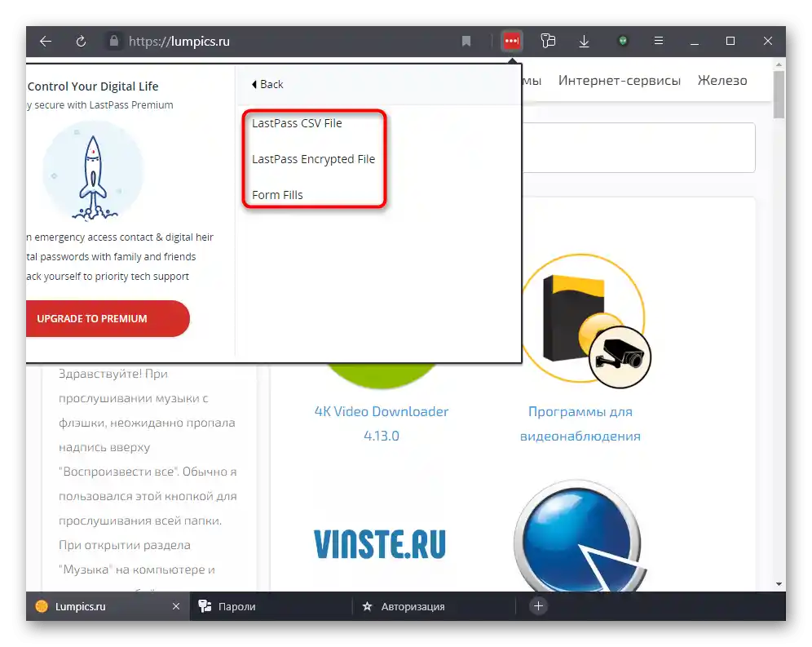Open 4K Video Downloader 4.13.0 link
Screen dimensions: 812x647
(382, 423)
